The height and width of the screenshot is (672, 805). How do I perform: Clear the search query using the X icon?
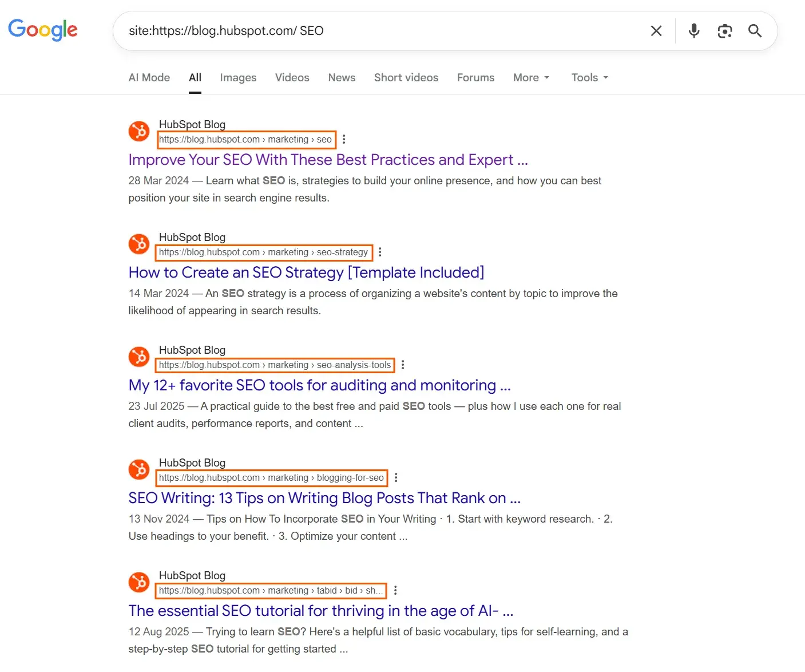coord(656,31)
